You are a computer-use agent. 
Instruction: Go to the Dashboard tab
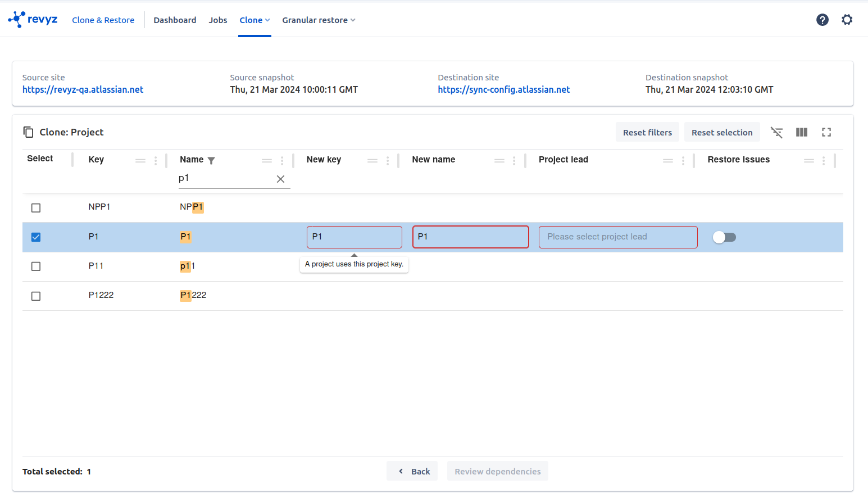pos(175,20)
